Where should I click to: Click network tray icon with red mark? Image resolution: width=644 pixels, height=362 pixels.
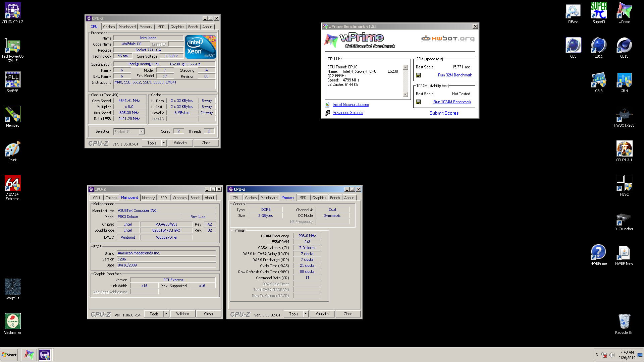pos(604,355)
